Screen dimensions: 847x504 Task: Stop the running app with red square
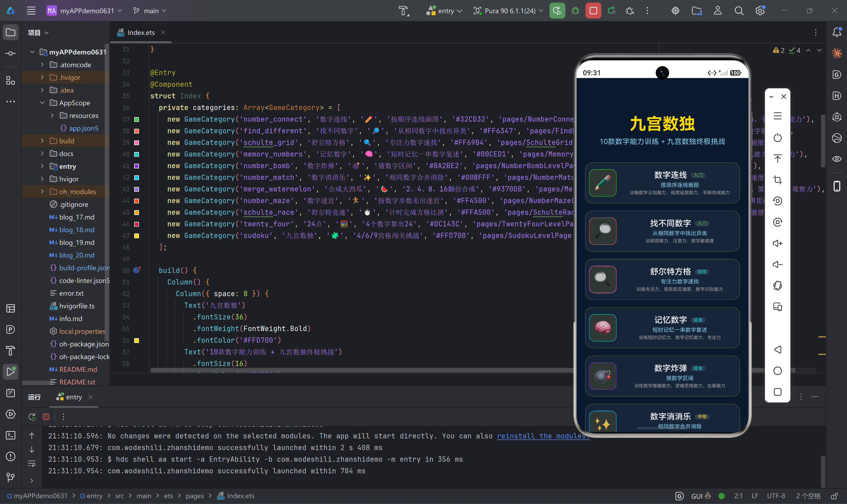pos(593,11)
